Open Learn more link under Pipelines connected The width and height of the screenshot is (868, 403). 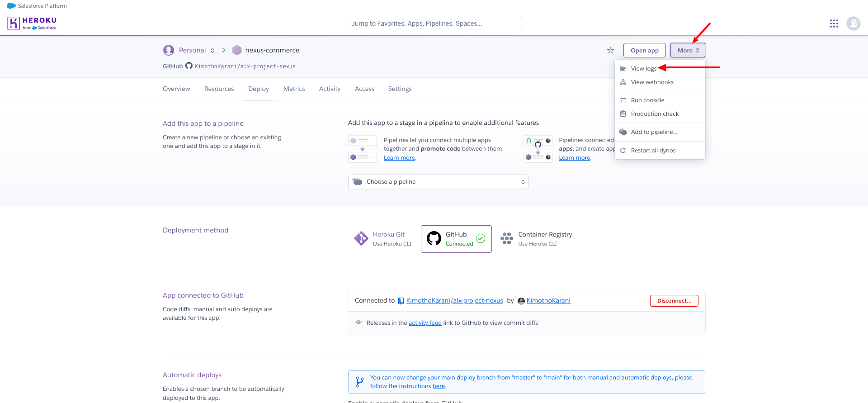(x=575, y=158)
